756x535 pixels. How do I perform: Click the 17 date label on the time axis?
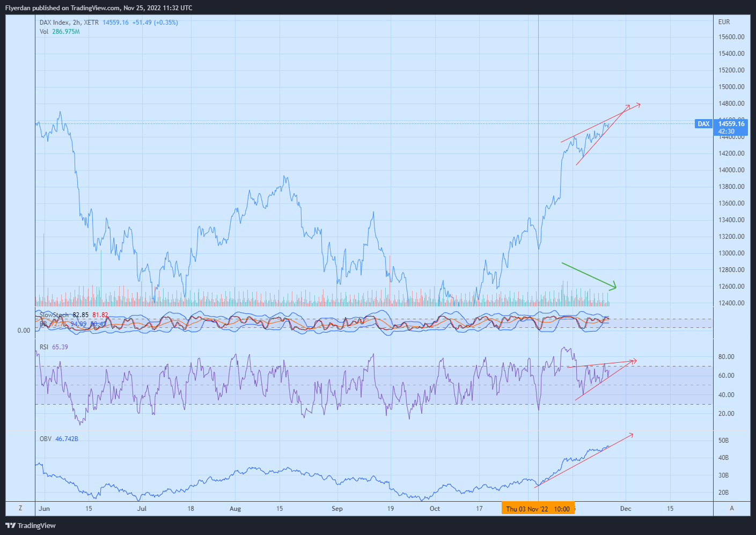pos(479,509)
